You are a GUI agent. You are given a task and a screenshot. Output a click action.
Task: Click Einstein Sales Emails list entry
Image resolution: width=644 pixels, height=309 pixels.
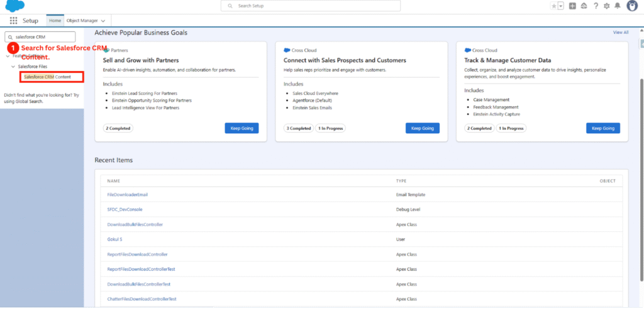tap(312, 107)
